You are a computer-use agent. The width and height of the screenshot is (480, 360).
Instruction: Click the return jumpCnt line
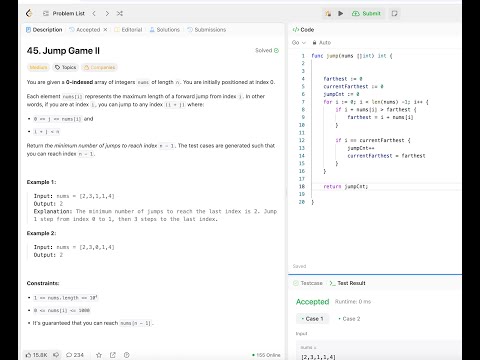coord(346,187)
